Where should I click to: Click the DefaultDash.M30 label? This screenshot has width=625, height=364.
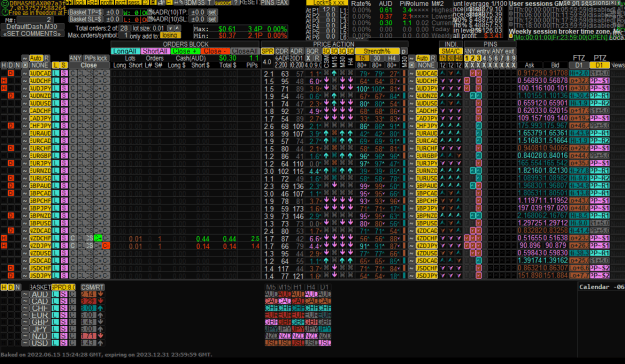(x=32, y=27)
